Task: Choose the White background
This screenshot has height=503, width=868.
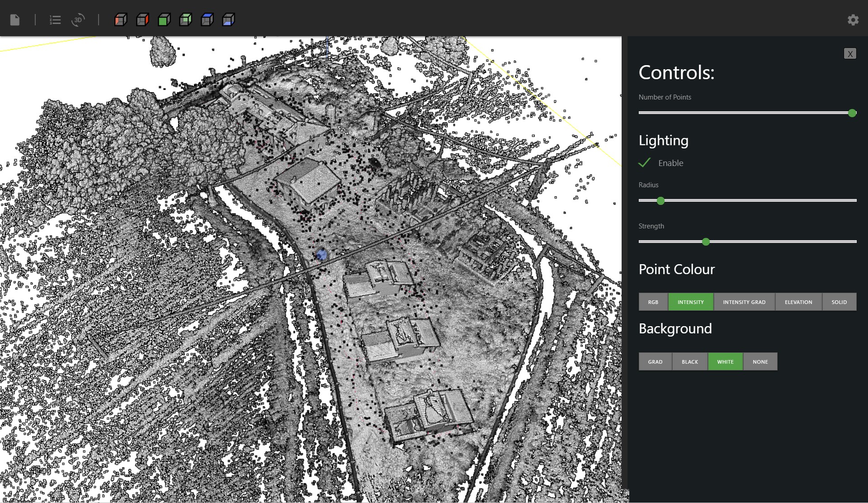Action: pos(725,361)
